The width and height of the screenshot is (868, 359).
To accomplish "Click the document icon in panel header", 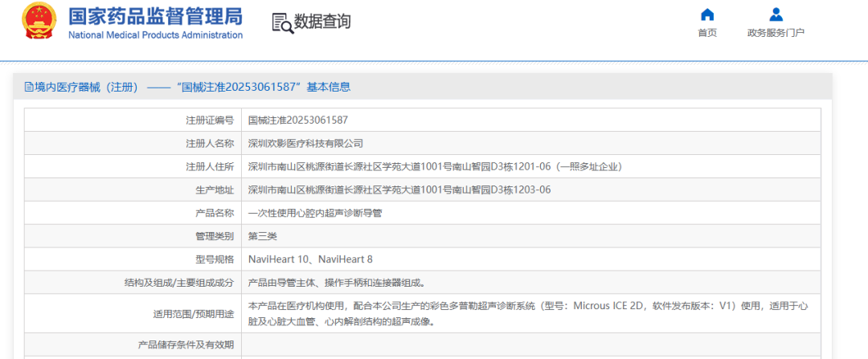I will click(29, 87).
